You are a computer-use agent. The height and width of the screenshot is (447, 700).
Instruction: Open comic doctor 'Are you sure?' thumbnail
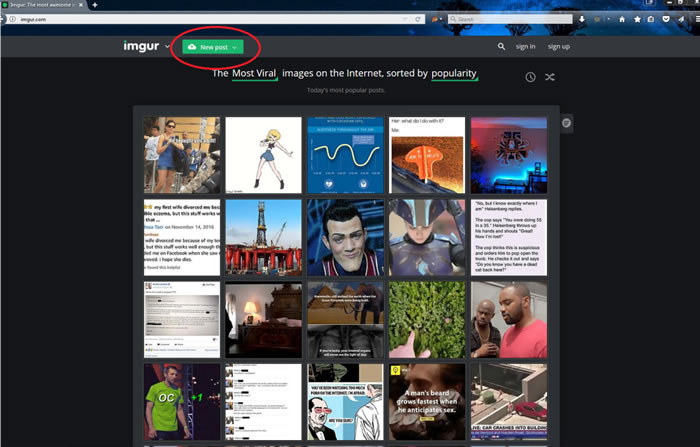tap(345, 401)
